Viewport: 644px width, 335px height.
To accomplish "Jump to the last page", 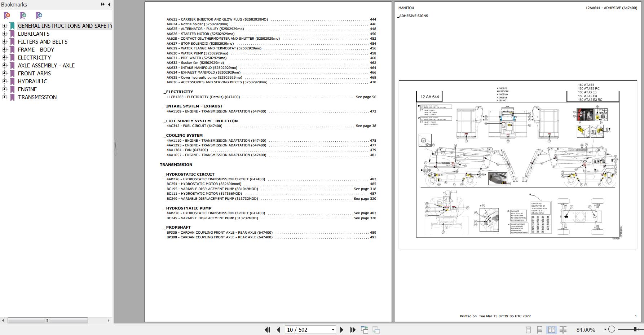I will point(353,330).
